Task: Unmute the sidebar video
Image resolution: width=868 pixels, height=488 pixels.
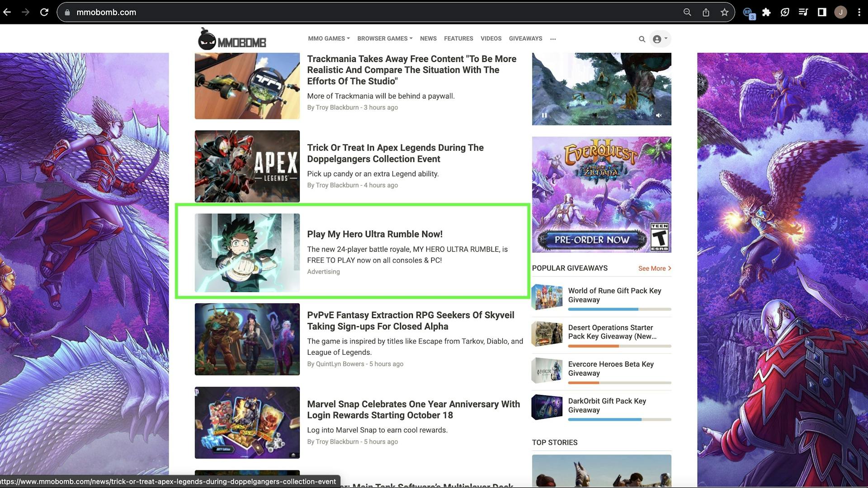Action: click(659, 116)
